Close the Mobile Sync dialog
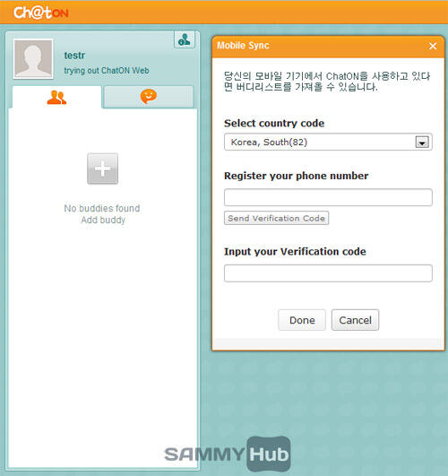Image resolution: width=448 pixels, height=476 pixels. (x=433, y=46)
